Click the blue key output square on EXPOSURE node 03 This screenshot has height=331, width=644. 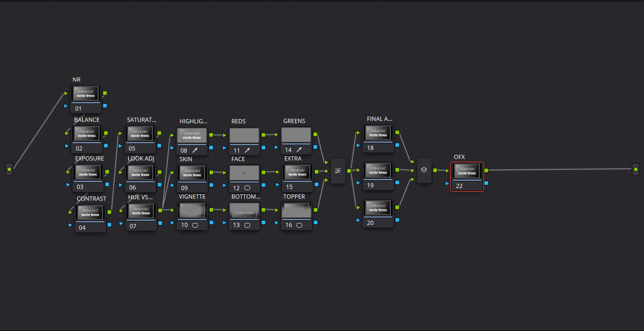pyautogui.click(x=107, y=185)
